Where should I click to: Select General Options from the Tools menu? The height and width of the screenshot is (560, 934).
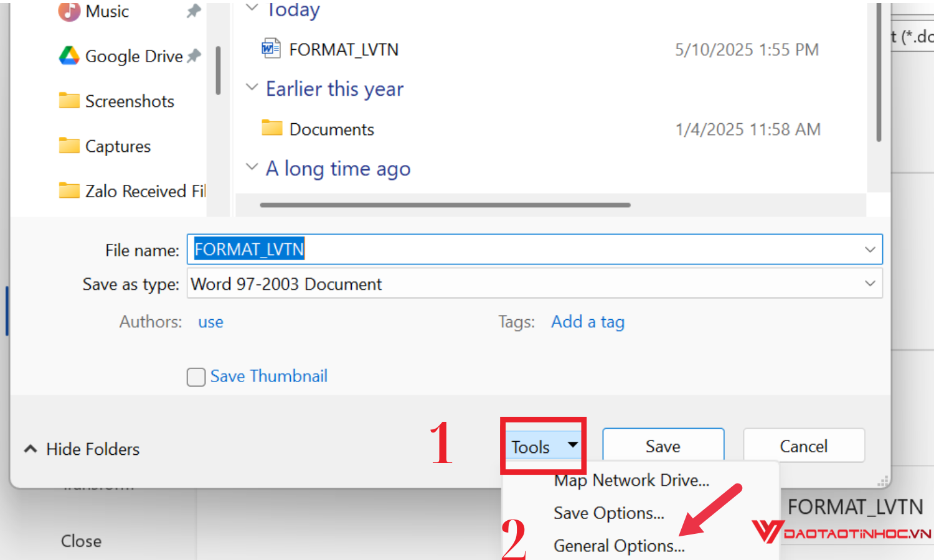click(618, 545)
